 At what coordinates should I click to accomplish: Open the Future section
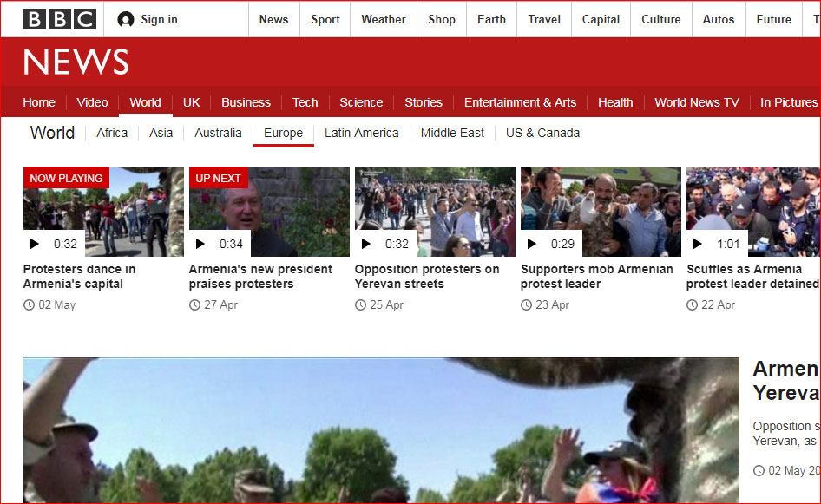click(x=774, y=19)
